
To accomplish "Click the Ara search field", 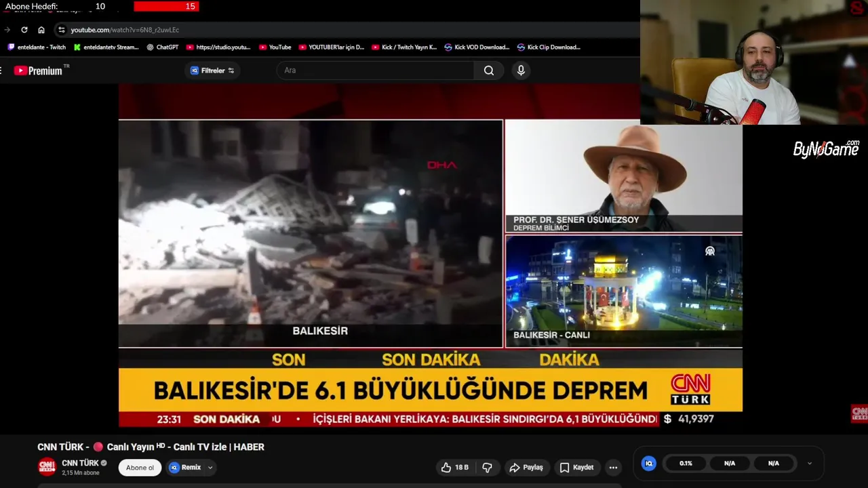I will pos(376,70).
